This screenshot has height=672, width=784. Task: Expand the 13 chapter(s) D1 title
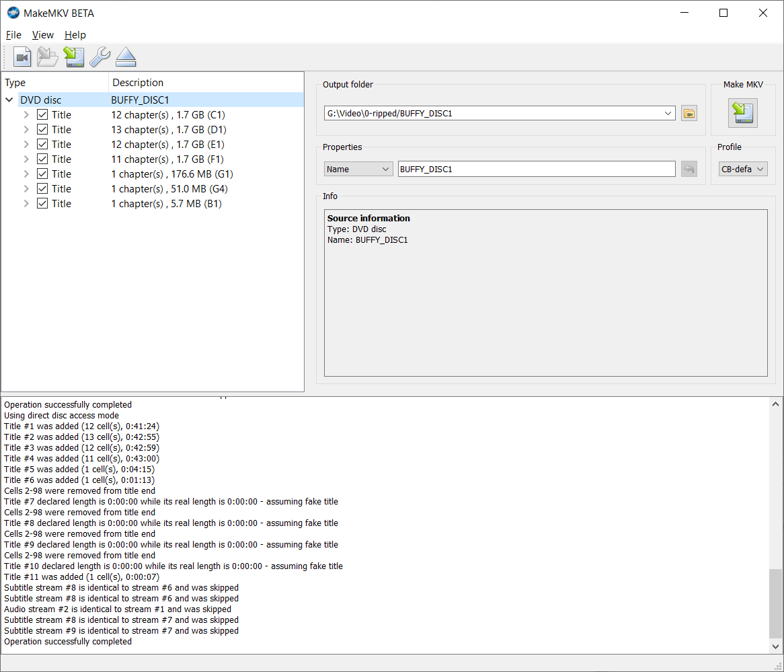(x=26, y=130)
